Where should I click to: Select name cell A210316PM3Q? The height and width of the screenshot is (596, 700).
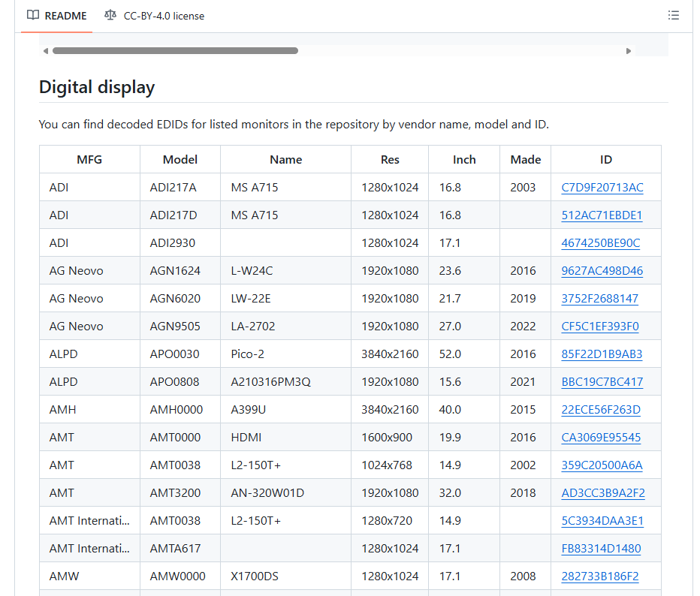285,381
